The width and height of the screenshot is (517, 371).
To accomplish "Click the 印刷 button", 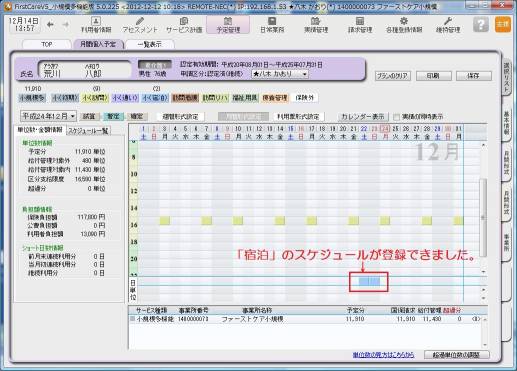I will pyautogui.click(x=433, y=76).
